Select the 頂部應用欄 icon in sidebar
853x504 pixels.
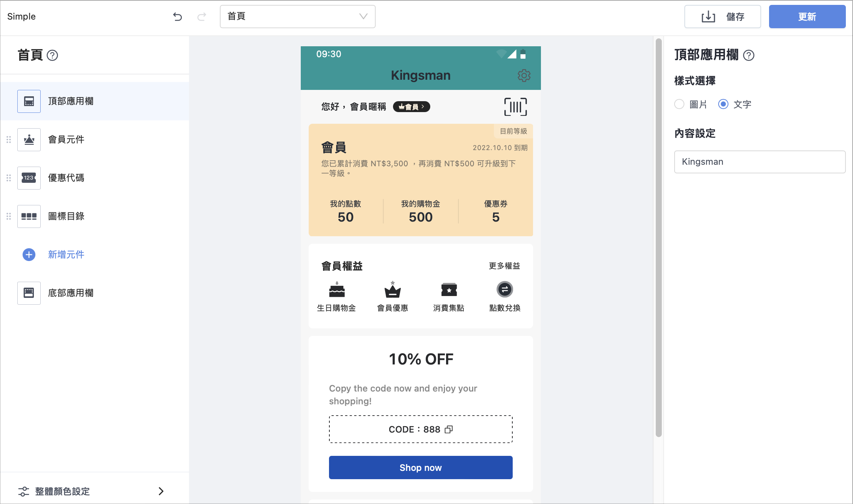click(29, 101)
